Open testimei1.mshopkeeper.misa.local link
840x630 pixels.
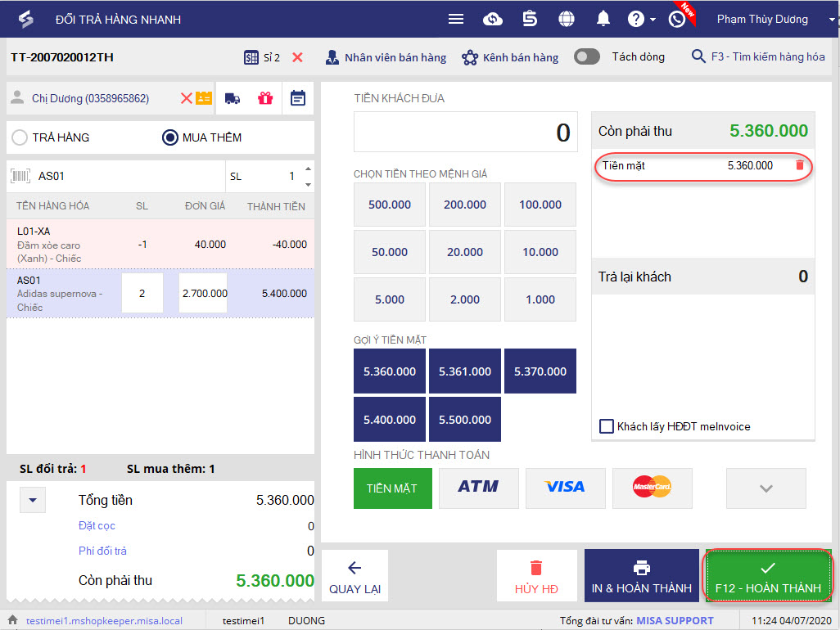(104, 621)
